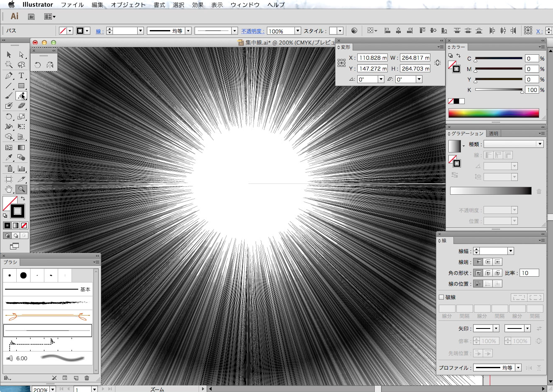Select the Gradient tool in the toolbox
553x392 pixels.
21,147
